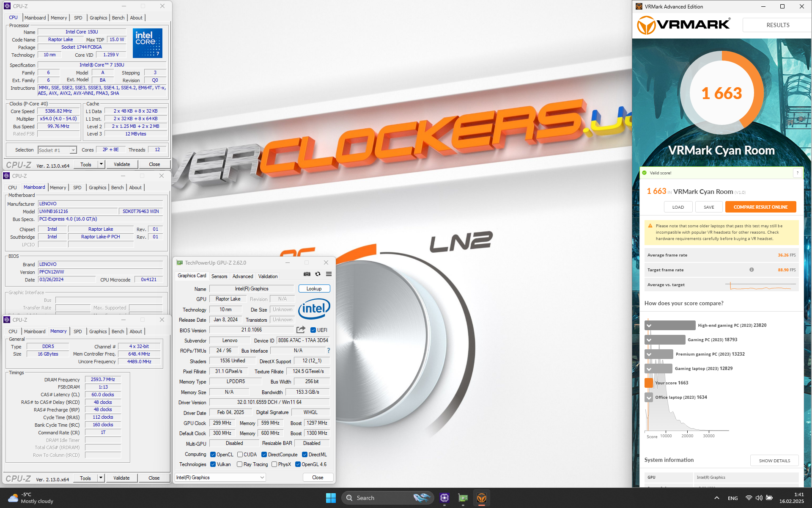812x508 pixels.
Task: Open Tools dropdown arrow in top CPU-Z window
Action: tap(101, 164)
